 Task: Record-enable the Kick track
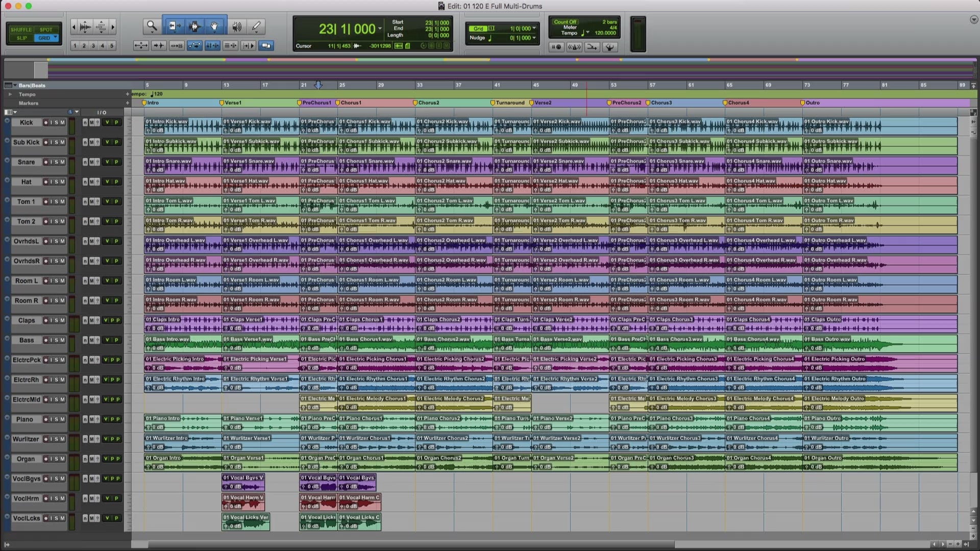pyautogui.click(x=45, y=122)
